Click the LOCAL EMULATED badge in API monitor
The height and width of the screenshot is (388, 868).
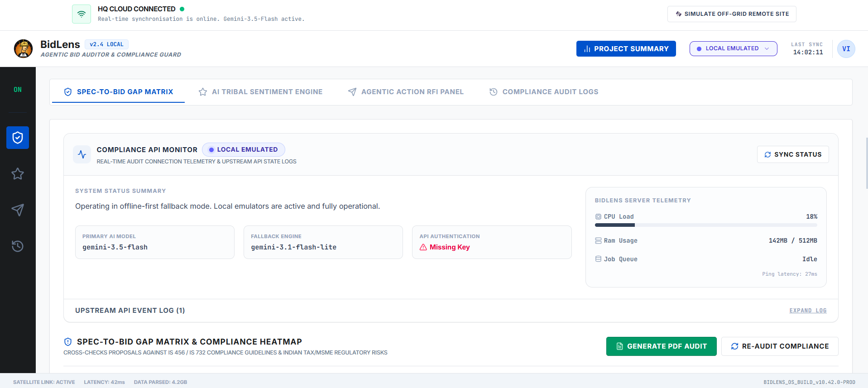pyautogui.click(x=244, y=149)
